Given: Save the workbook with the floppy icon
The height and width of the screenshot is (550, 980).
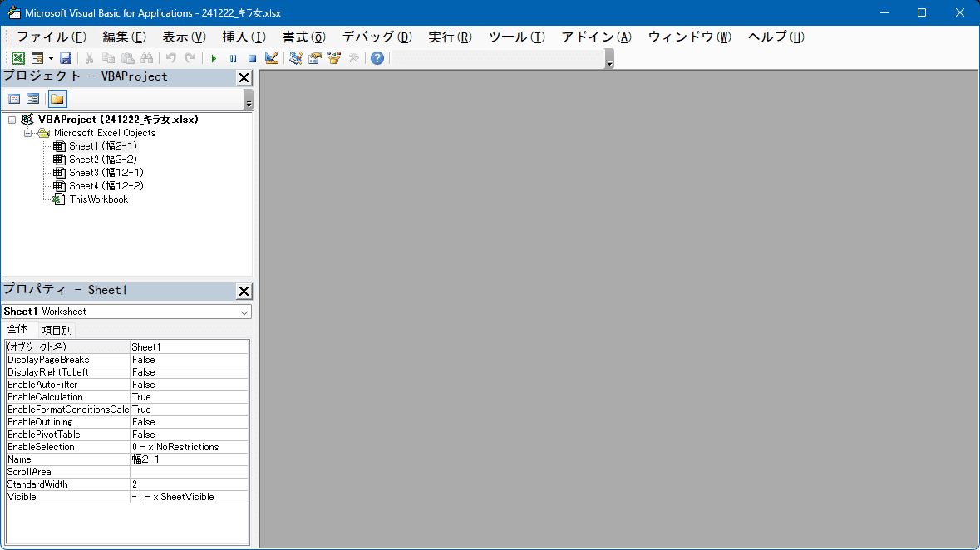Looking at the screenshot, I should [x=66, y=58].
